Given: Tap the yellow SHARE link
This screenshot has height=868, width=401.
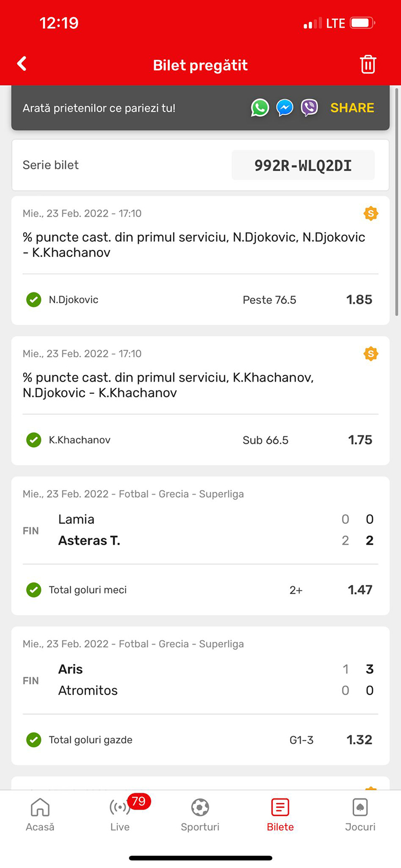Looking at the screenshot, I should pyautogui.click(x=352, y=108).
